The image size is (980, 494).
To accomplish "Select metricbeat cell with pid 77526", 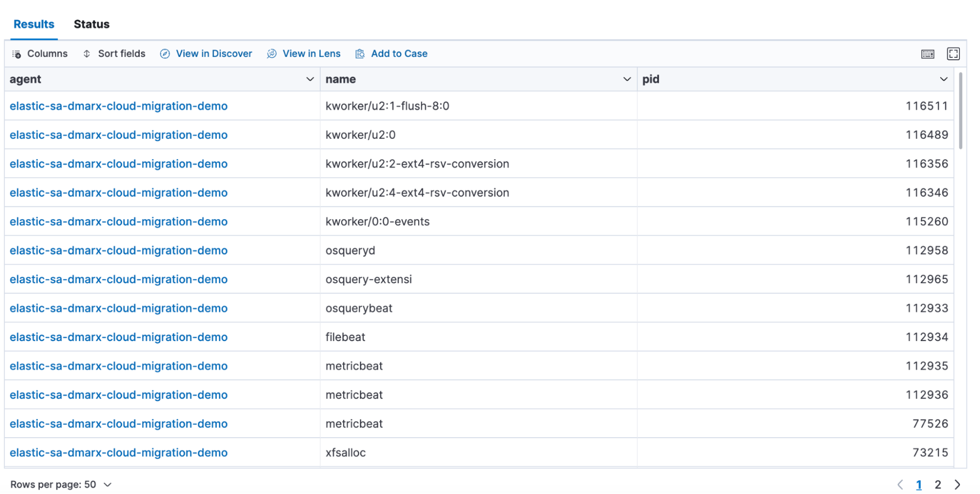I will coord(478,424).
